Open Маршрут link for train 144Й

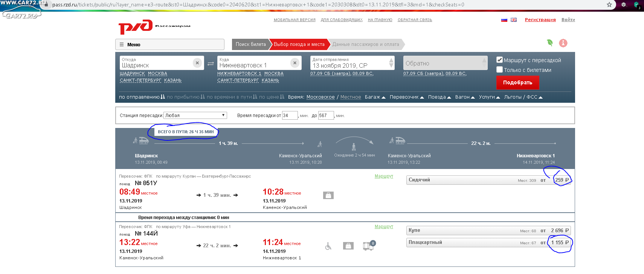(x=384, y=227)
